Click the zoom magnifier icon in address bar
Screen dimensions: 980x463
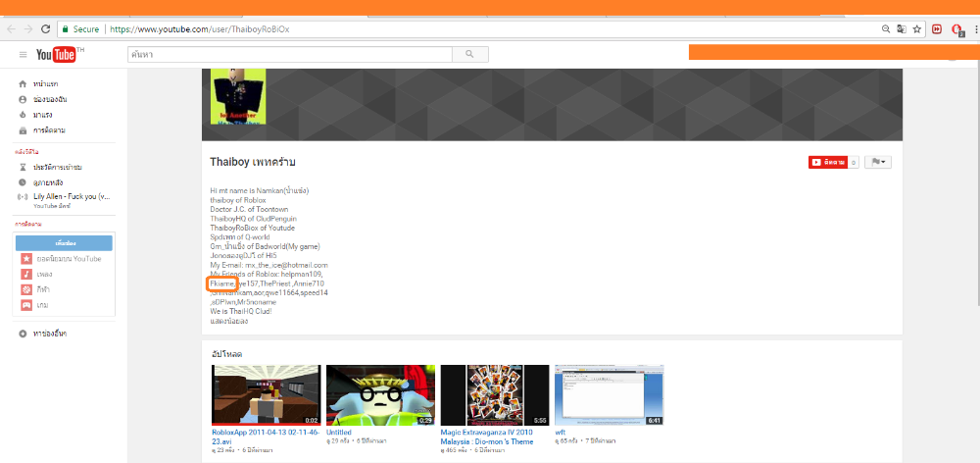[x=885, y=29]
